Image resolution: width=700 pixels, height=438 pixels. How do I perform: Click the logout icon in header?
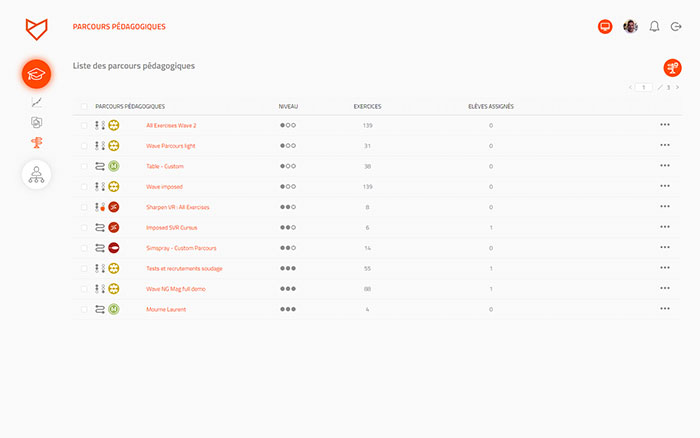click(677, 27)
